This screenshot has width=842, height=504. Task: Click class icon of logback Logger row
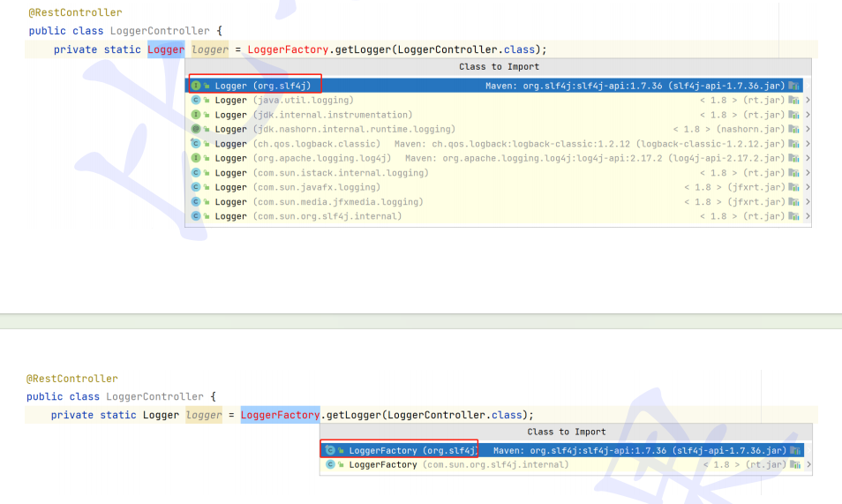point(196,144)
